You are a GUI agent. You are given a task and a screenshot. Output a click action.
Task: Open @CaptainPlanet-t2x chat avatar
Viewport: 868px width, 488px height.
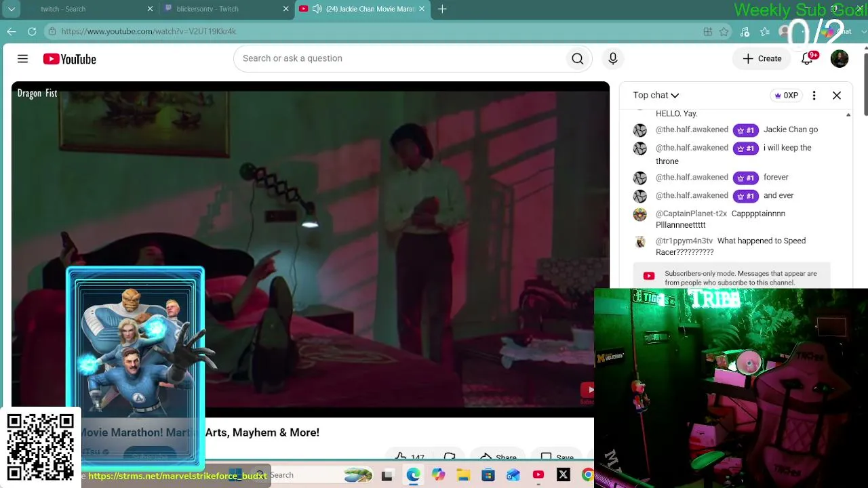point(640,215)
